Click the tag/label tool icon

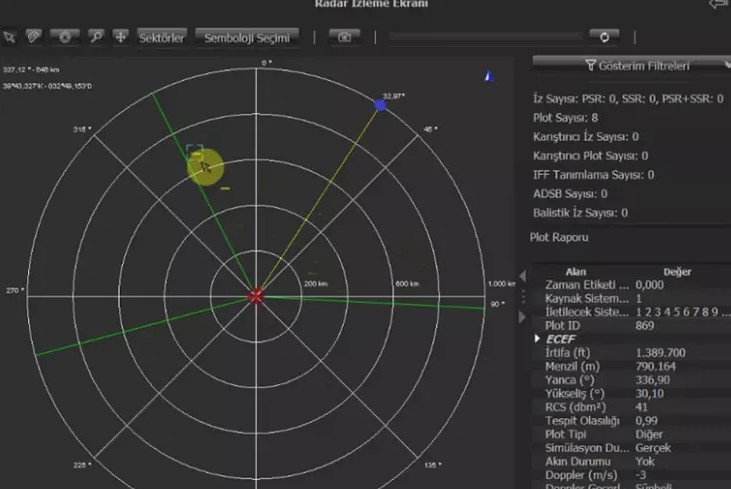click(33, 37)
